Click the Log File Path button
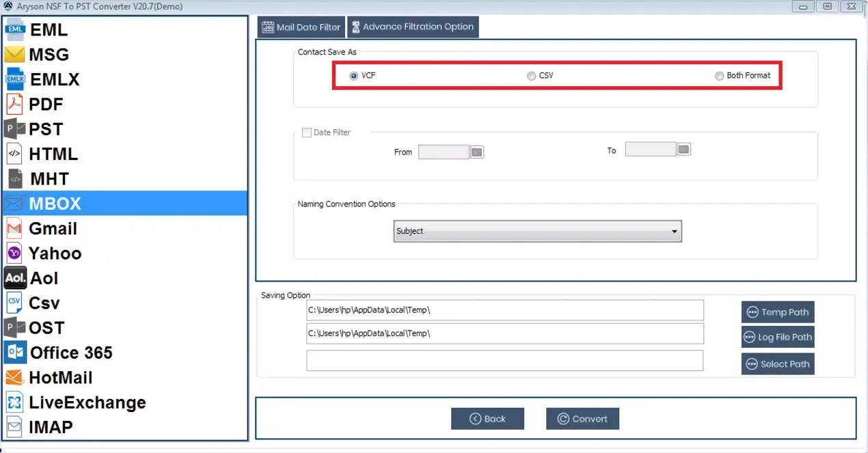The height and width of the screenshot is (453, 868). (x=778, y=337)
